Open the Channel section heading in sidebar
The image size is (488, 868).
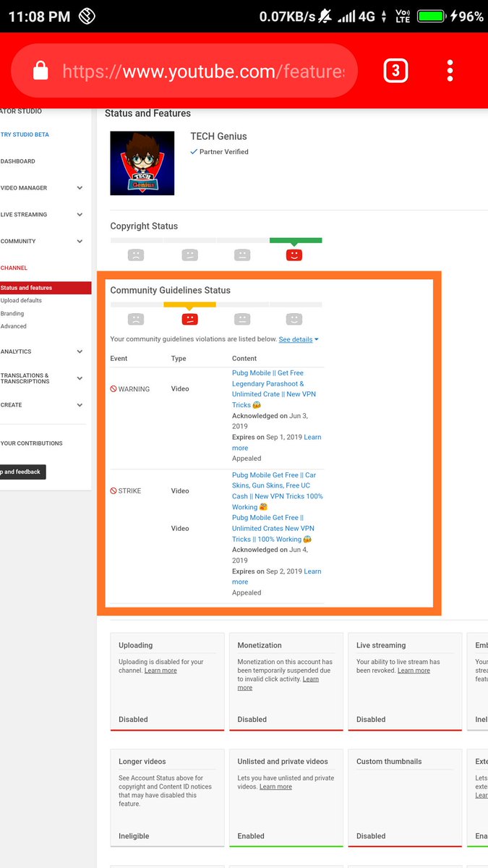(14, 268)
